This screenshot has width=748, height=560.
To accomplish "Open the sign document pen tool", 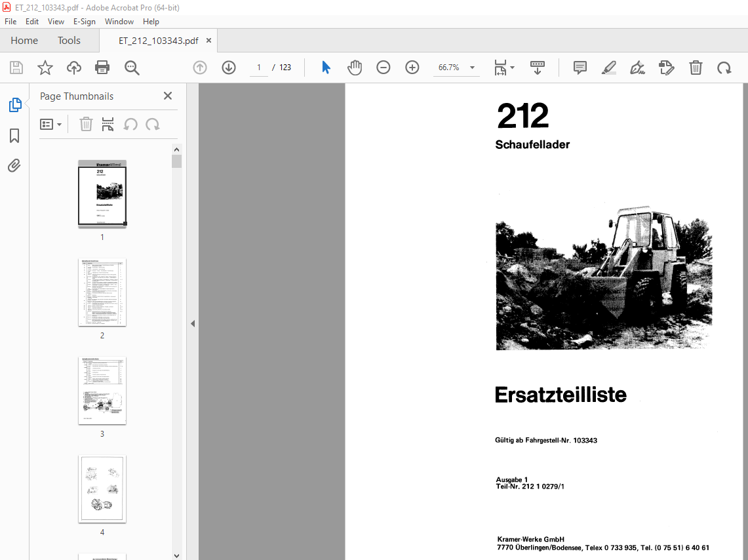I will (637, 68).
